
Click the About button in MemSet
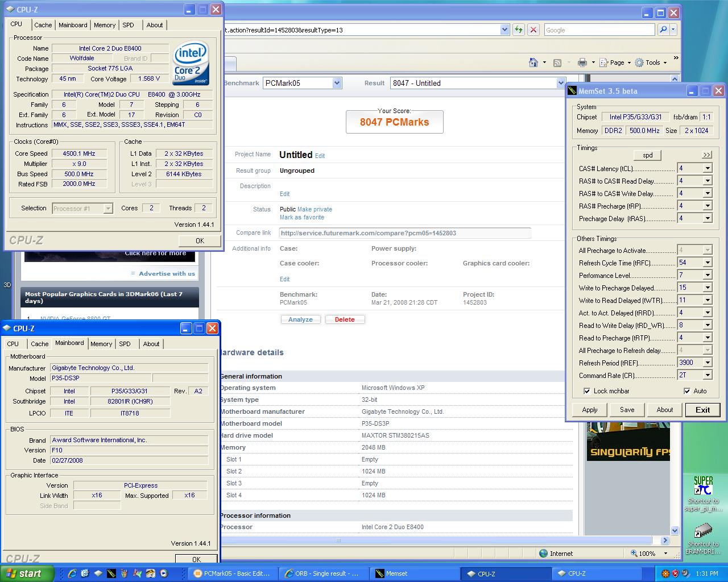coord(665,410)
